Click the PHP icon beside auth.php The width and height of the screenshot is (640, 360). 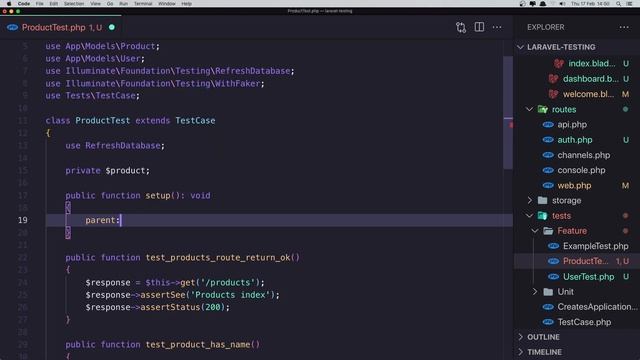point(548,140)
